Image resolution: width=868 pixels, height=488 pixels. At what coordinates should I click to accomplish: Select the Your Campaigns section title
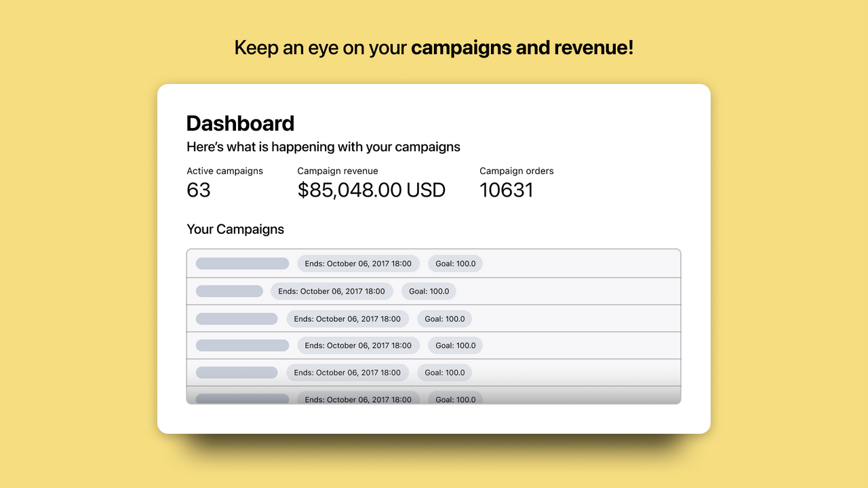[x=235, y=229]
